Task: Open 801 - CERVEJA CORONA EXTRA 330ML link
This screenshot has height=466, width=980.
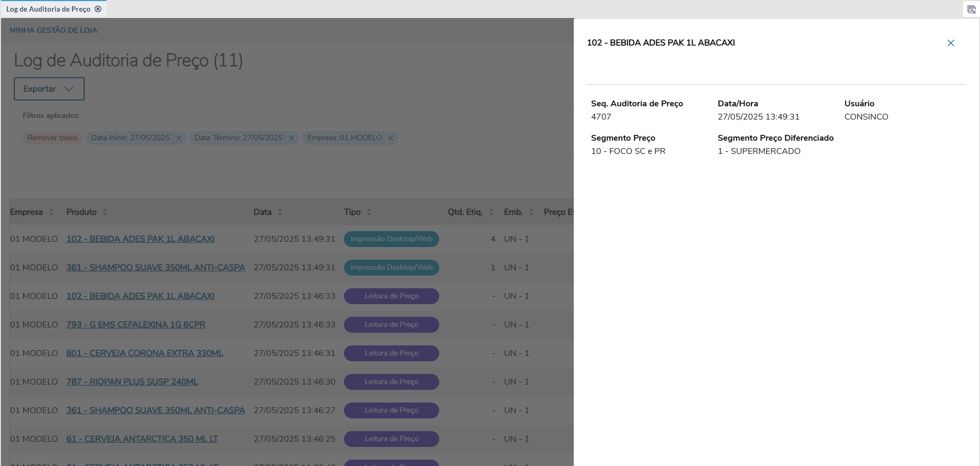Action: click(x=144, y=353)
